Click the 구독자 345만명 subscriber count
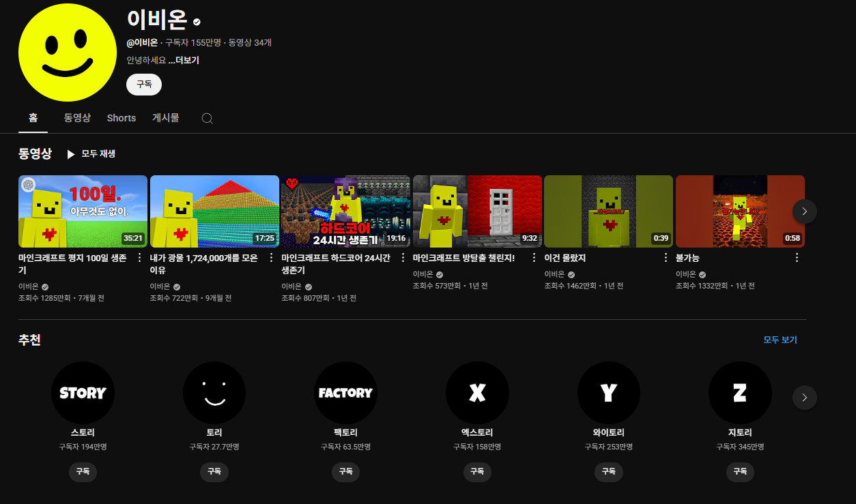The image size is (856, 504). coord(740,447)
